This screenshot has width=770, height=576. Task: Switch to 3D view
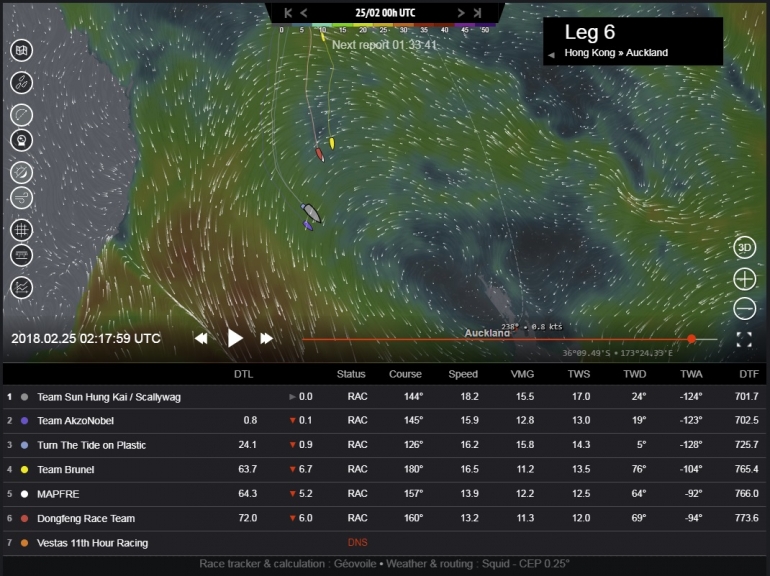(x=744, y=247)
